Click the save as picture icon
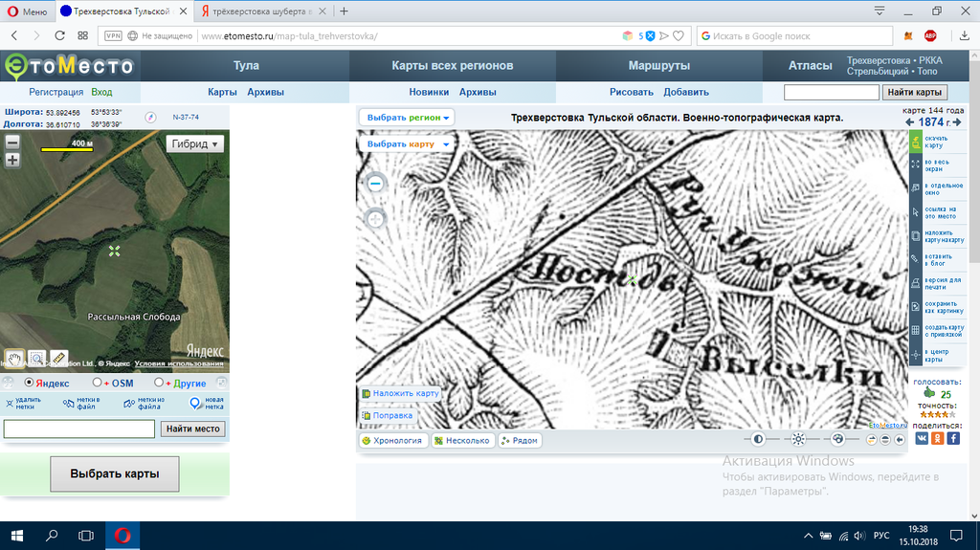 [915, 306]
